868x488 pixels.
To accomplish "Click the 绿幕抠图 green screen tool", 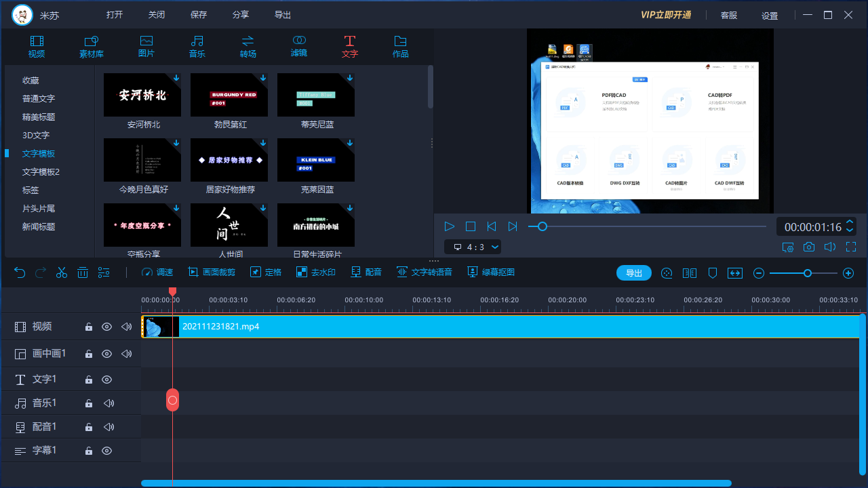I will 490,272.
